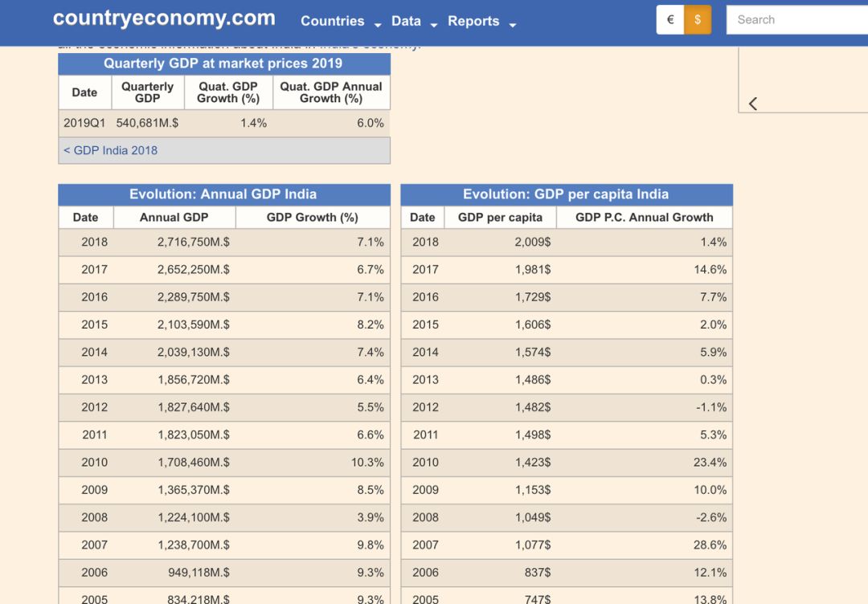868x604 pixels.
Task: Select the 2010 row in GDP per capita table
Action: [x=567, y=463]
